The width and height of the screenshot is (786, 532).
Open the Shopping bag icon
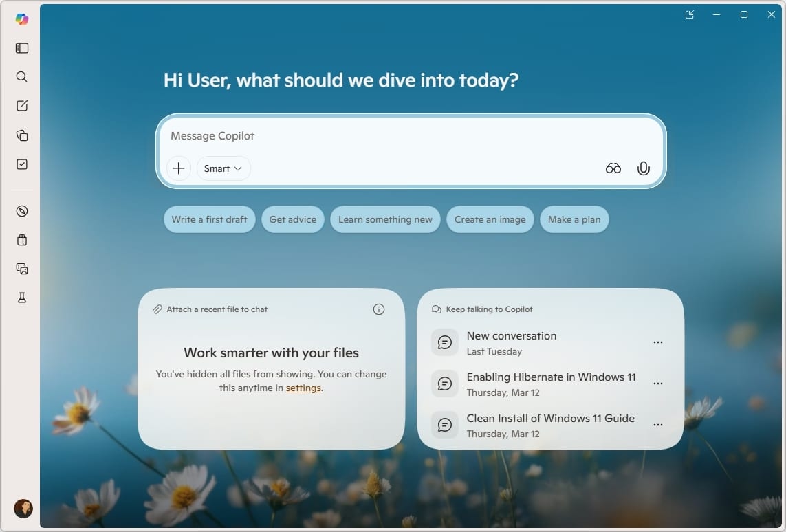click(x=22, y=240)
